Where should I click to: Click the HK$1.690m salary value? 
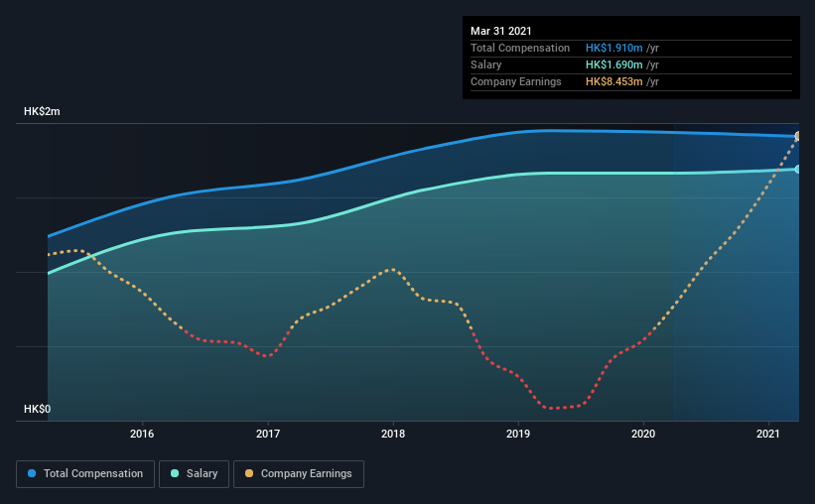pos(613,64)
